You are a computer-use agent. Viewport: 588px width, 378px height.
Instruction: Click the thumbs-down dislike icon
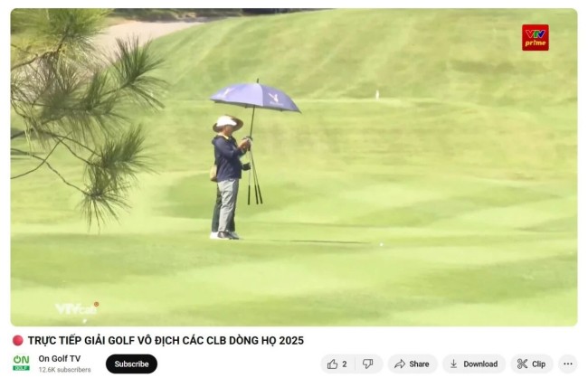(368, 364)
